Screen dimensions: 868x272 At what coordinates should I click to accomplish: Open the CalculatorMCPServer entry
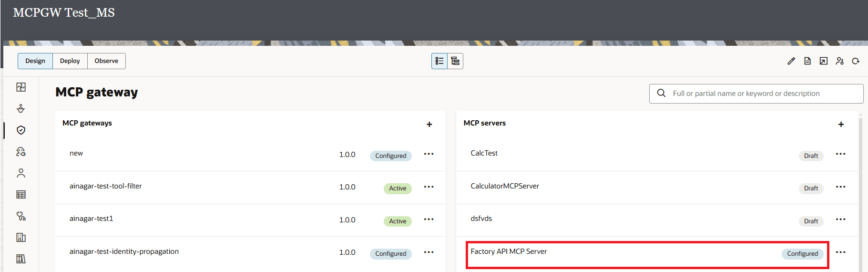[x=505, y=186]
